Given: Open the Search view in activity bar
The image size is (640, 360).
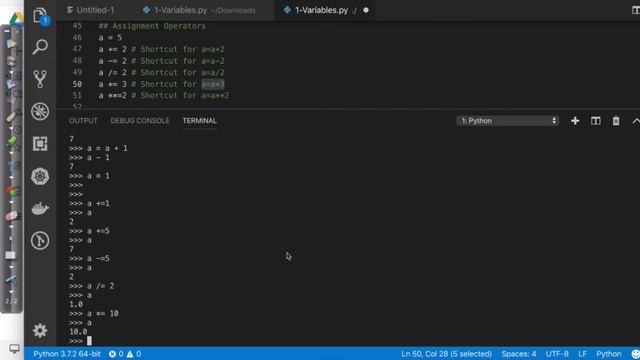Looking at the screenshot, I should (x=40, y=47).
